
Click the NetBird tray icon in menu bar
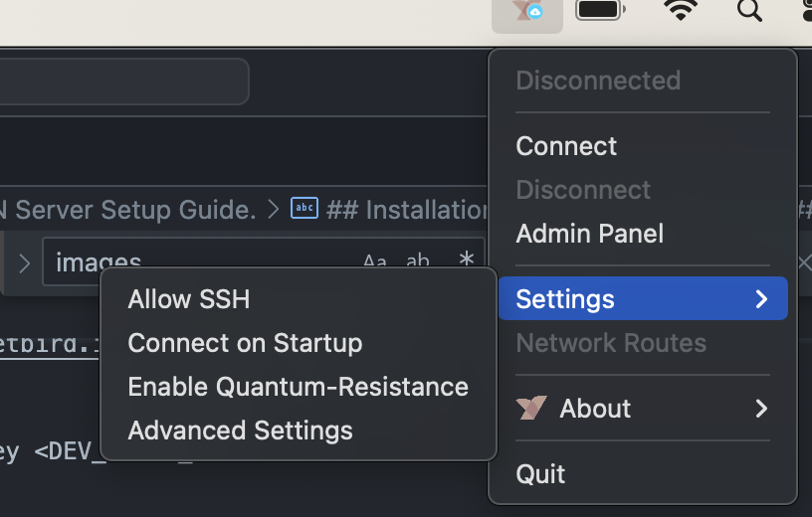click(x=527, y=12)
